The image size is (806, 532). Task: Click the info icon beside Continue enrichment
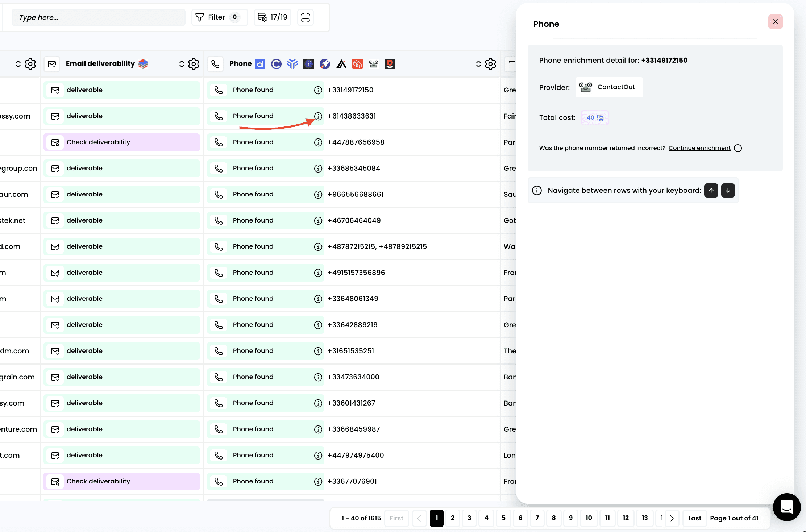click(x=738, y=148)
